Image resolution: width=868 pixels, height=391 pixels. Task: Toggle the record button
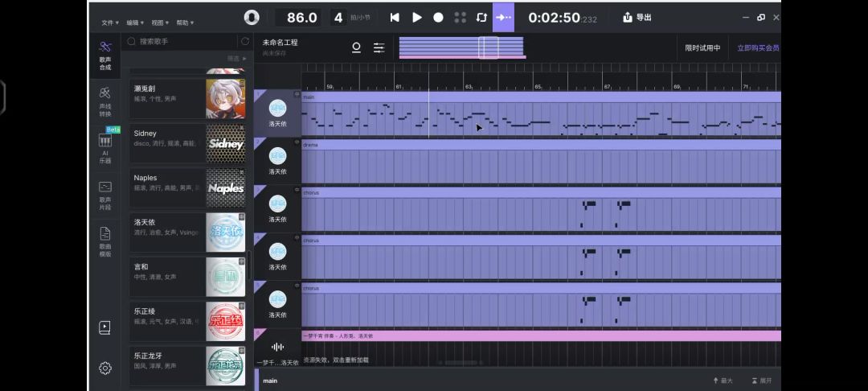(x=438, y=17)
